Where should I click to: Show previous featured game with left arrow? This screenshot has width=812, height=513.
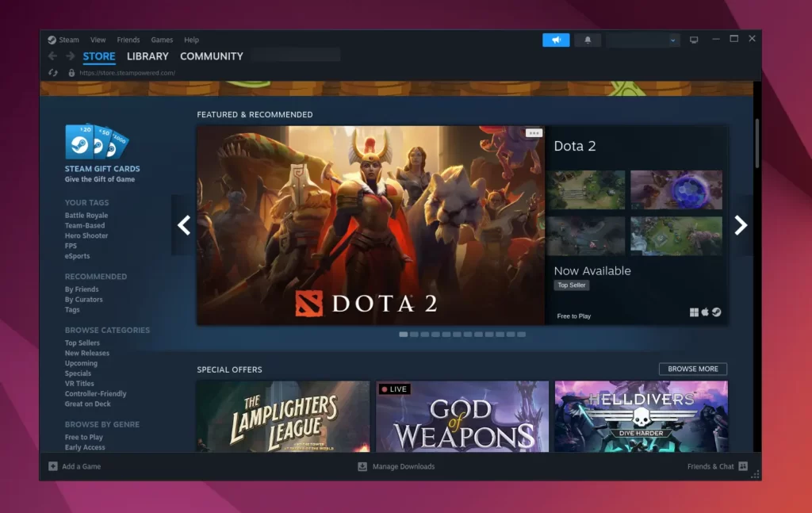click(184, 225)
